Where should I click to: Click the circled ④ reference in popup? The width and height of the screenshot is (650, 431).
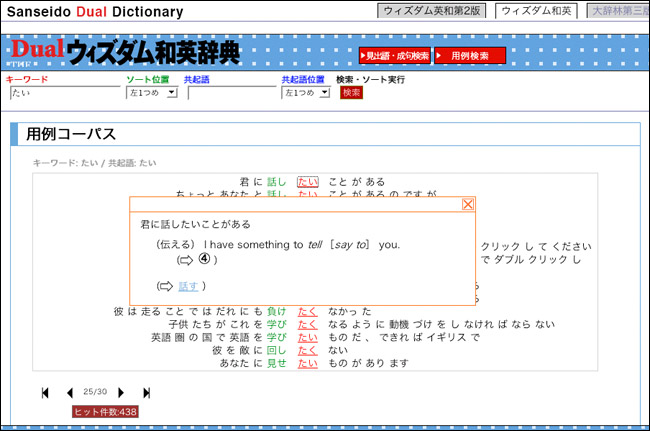[204, 259]
